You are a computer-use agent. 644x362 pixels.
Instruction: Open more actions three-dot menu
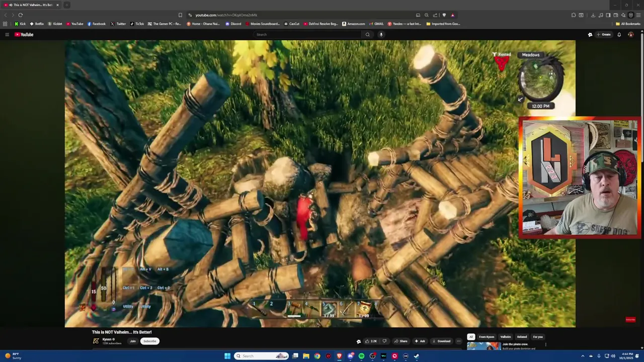458,341
